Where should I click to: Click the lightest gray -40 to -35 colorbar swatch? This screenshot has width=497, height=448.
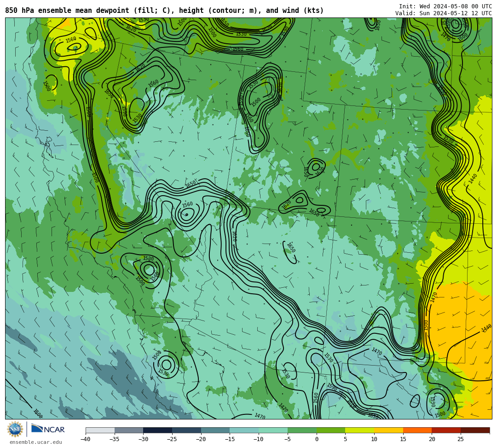click(100, 430)
